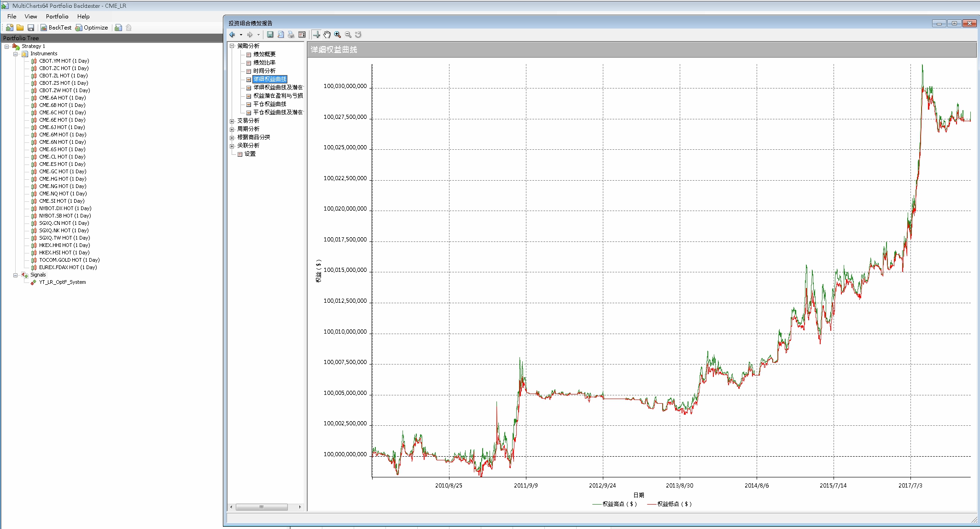Click the open folder toolbar icon
The image size is (980, 529).
[x=20, y=28]
